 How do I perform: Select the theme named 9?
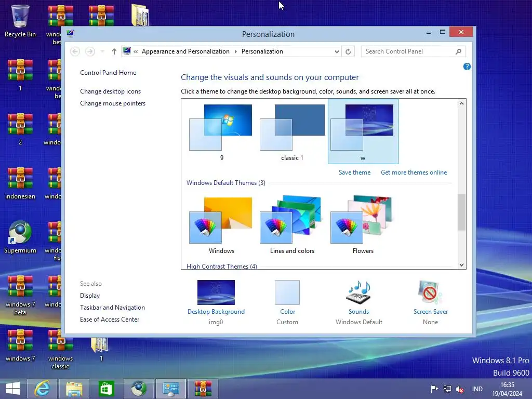coord(221,131)
